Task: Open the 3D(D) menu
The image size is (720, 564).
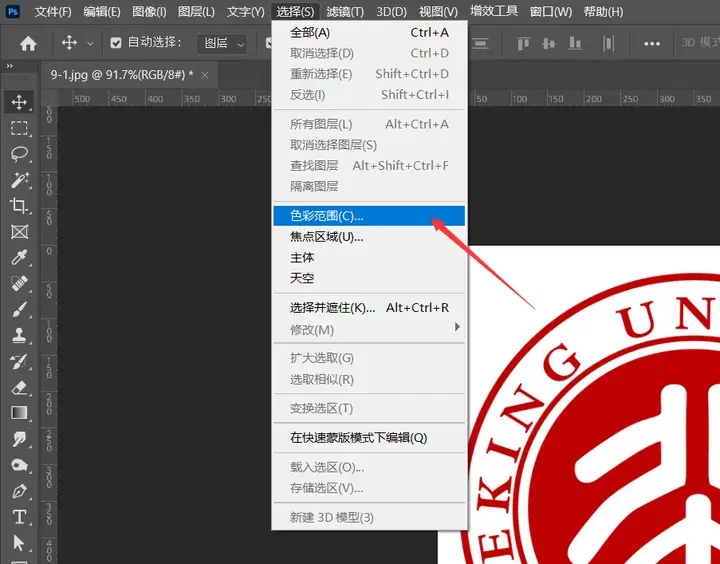Action: (x=391, y=11)
